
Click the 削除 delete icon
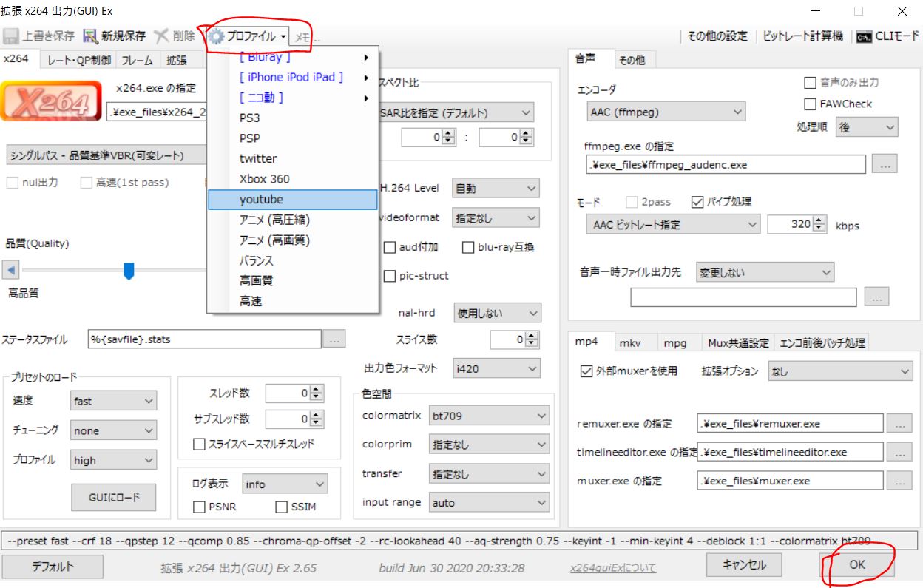(162, 36)
